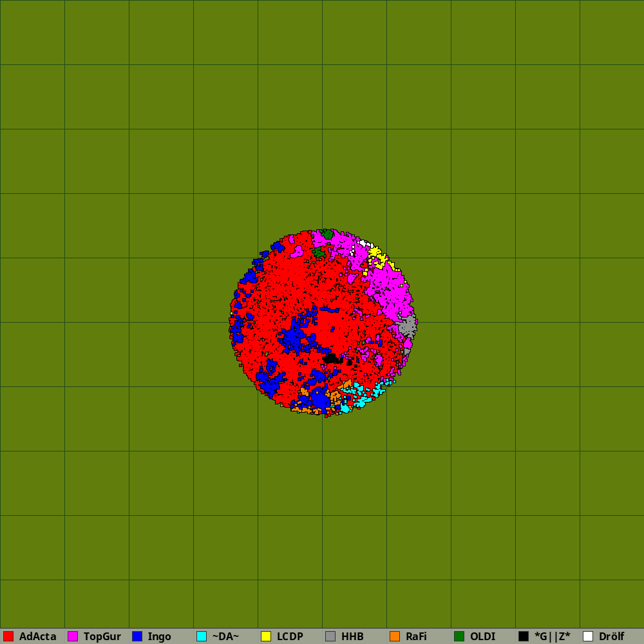
Task: Select the Ingo legend label
Action: (159, 637)
